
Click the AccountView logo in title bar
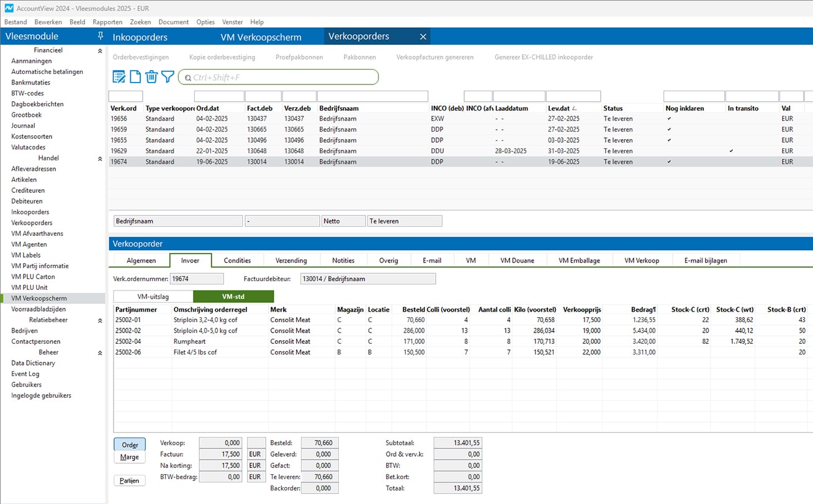[9, 7]
